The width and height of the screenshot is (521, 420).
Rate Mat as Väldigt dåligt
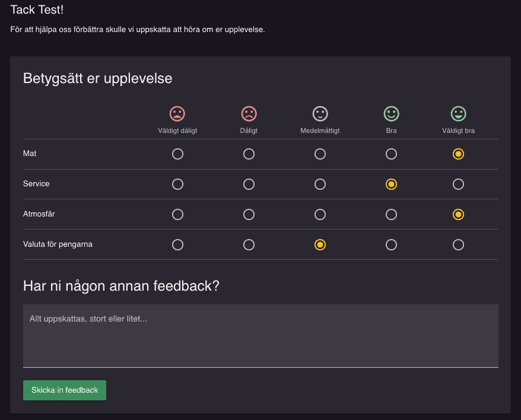click(x=177, y=154)
